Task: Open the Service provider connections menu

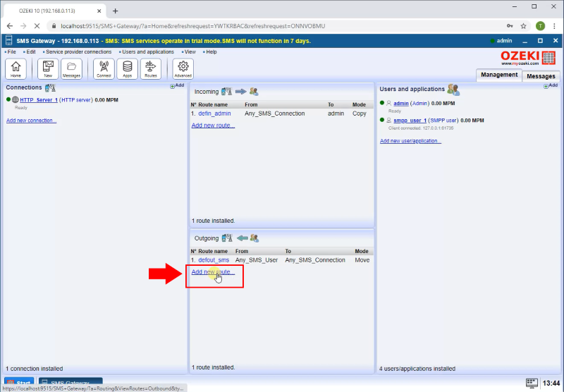Action: (x=78, y=51)
